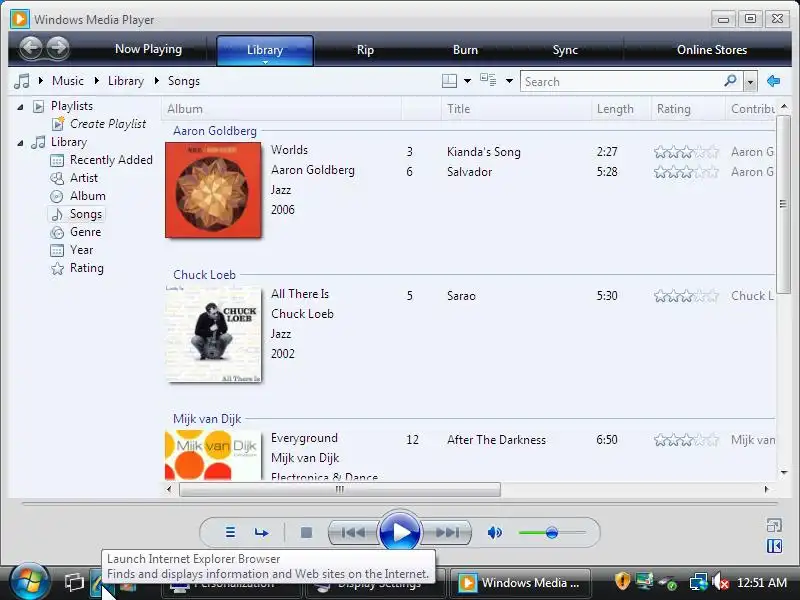Click the Stop button
The image size is (800, 600).
coord(306,533)
